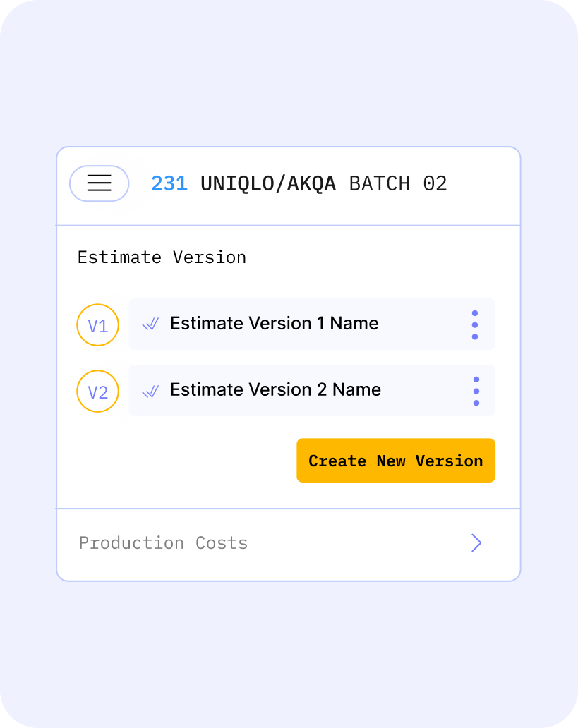Click blank space beside Create New Version
Viewport: 578px width, 728px height.
(x=186, y=461)
